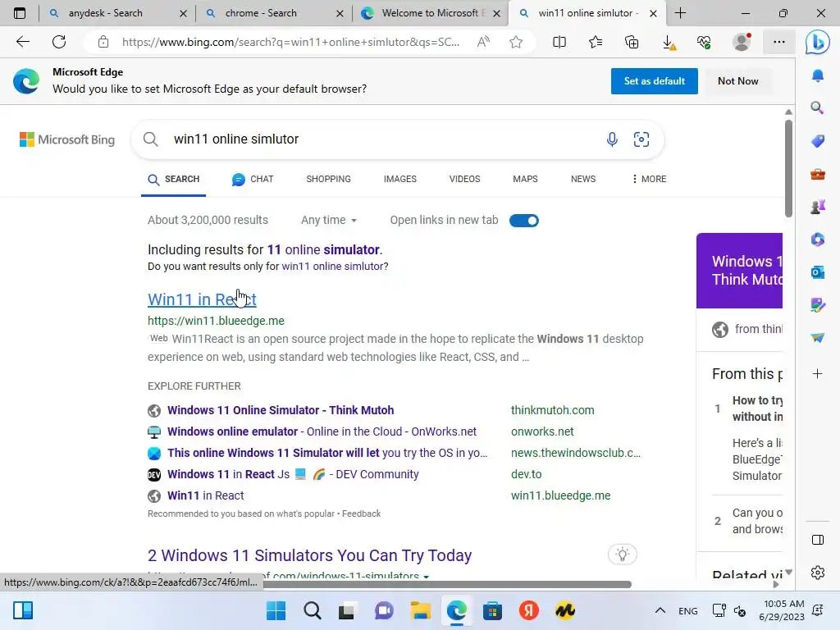Open Windows 11 in React Js DEV Community
This screenshot has width=840, height=630.
click(x=293, y=475)
